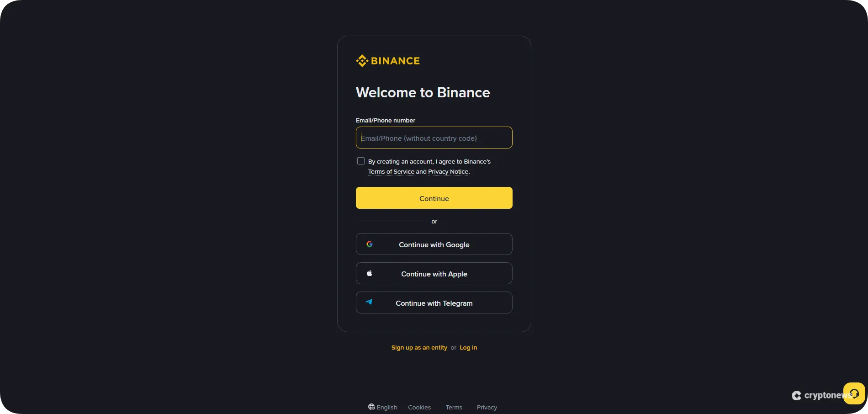Select the Google icon on sign-up option

(369, 244)
